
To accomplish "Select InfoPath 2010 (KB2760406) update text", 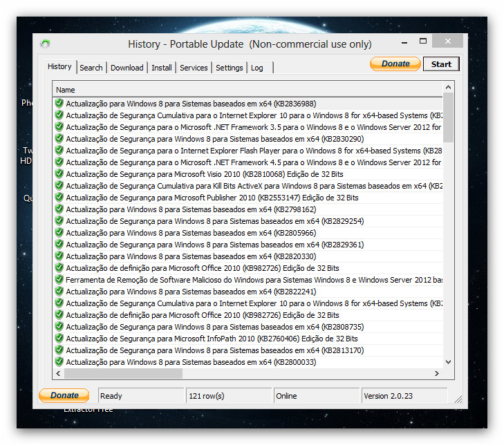I will point(212,339).
